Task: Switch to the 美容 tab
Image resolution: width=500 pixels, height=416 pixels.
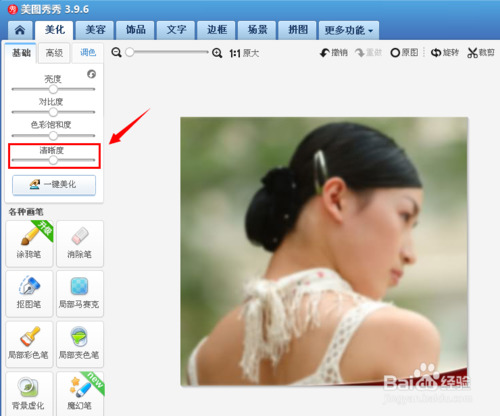Action: coord(95,30)
